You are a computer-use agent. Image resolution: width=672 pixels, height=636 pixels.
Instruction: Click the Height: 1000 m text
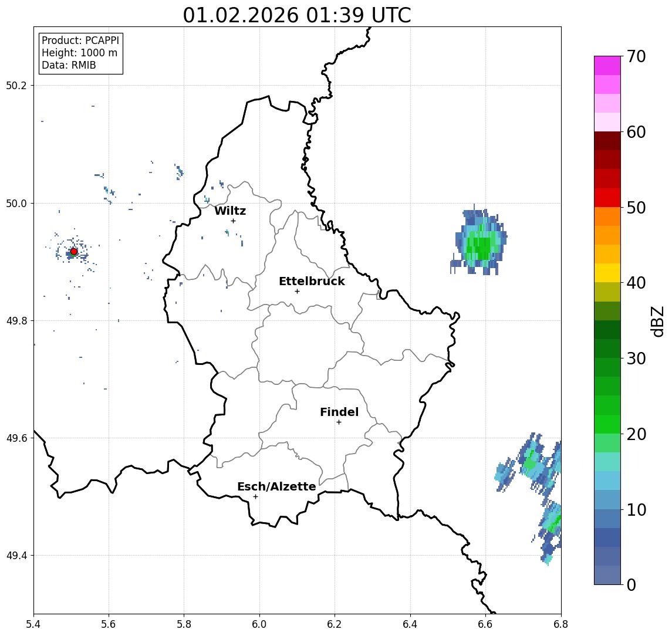79,53
